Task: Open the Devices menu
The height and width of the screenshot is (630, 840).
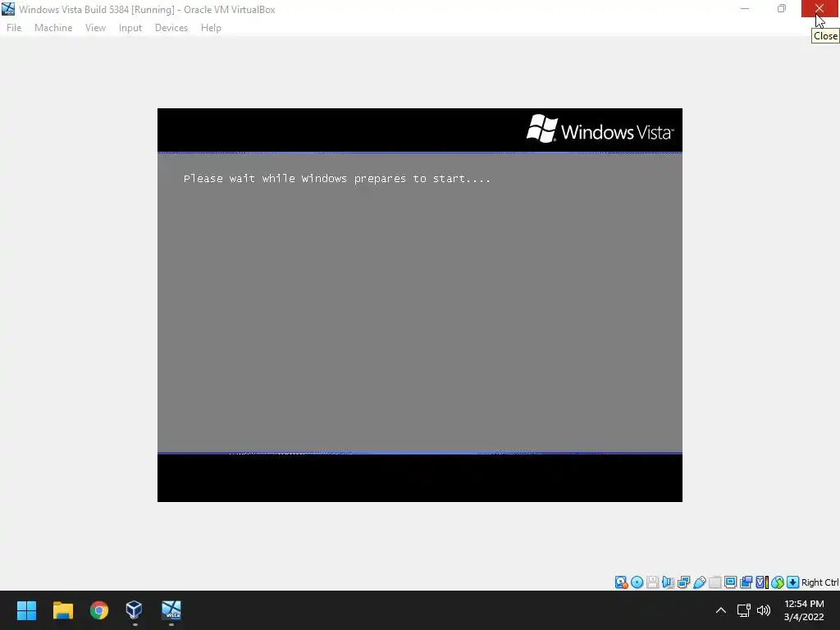Action: 171,28
